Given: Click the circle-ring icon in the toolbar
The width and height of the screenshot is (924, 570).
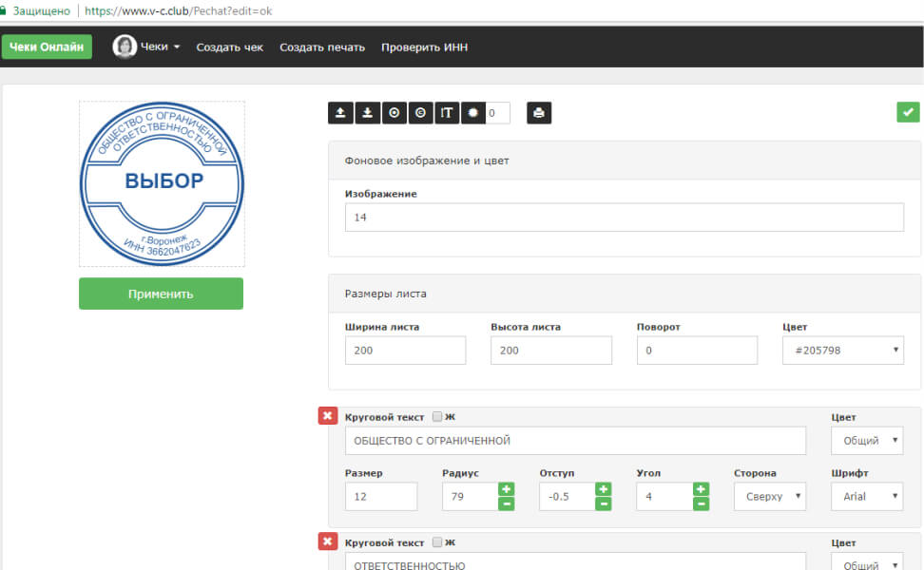Looking at the screenshot, I should [x=394, y=113].
